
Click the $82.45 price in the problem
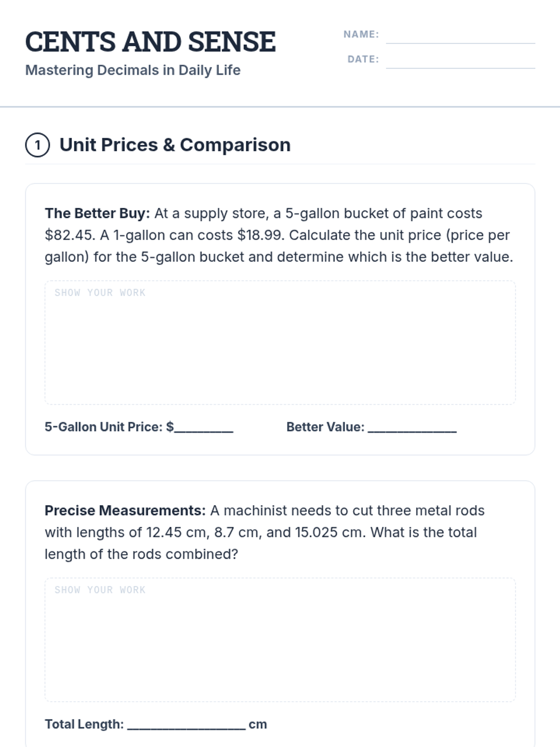click(x=70, y=235)
